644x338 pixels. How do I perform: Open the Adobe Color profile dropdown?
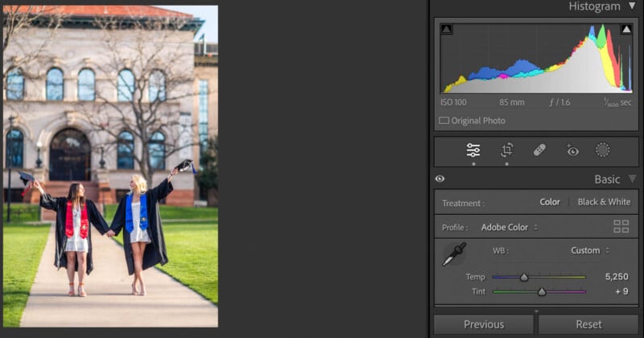coord(509,228)
